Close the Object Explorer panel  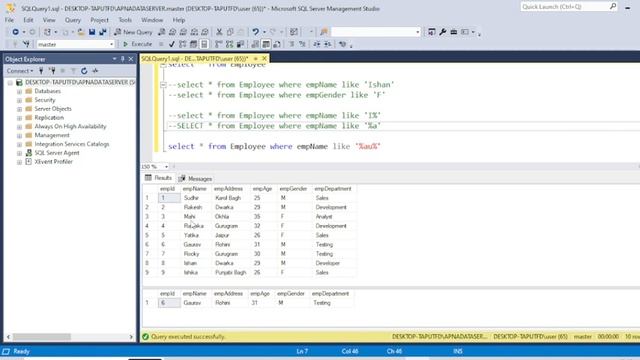click(x=131, y=59)
